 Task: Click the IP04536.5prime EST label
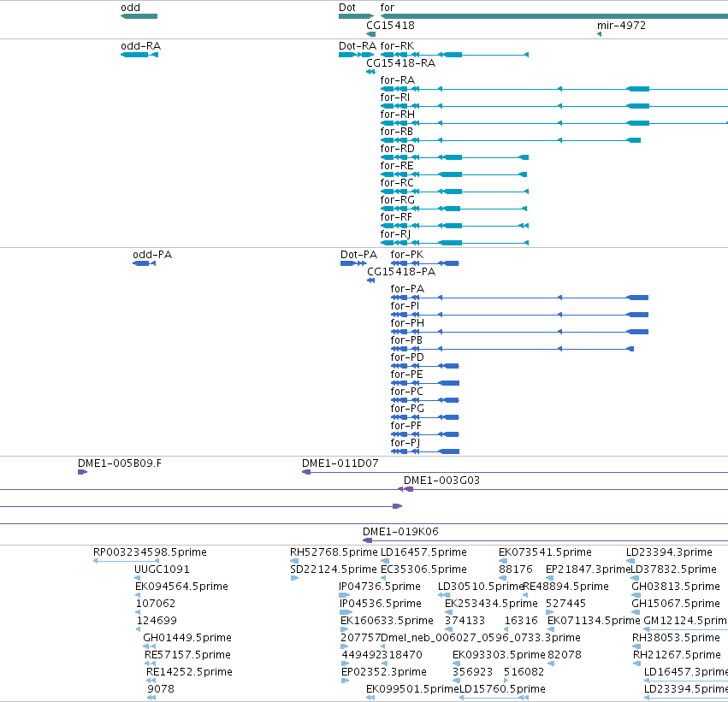[380, 604]
